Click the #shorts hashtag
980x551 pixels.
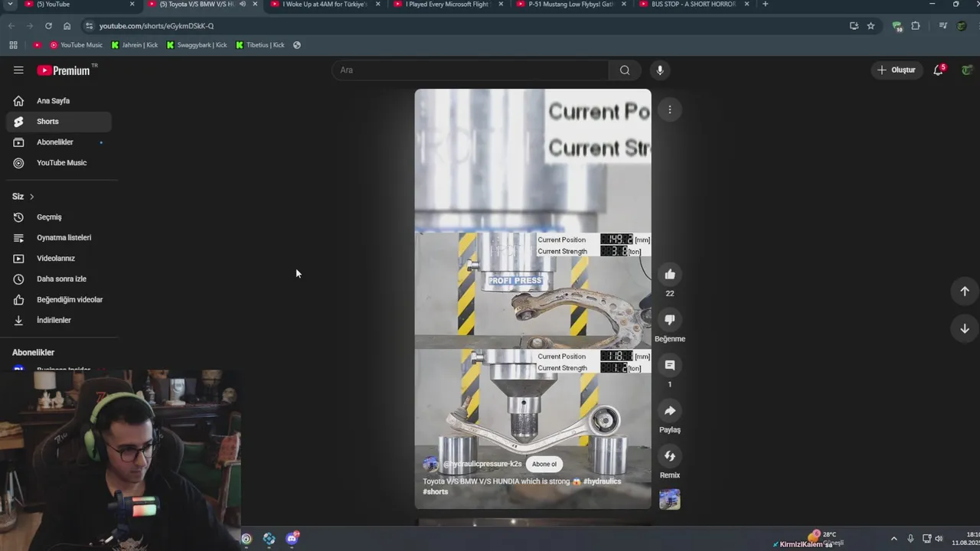436,491
